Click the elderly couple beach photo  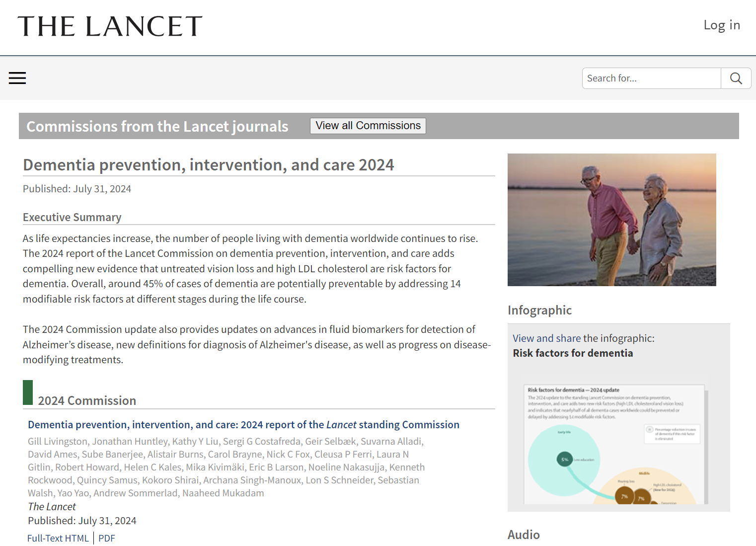[x=612, y=220]
